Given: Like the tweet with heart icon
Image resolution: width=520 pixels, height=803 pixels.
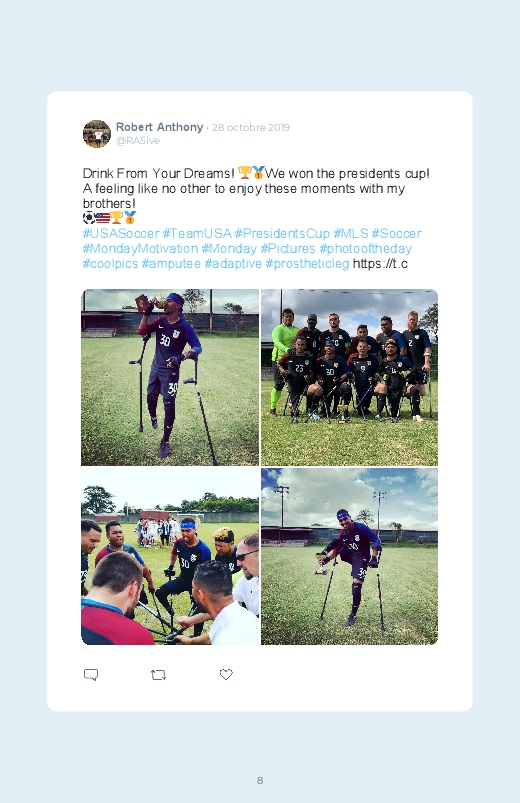Looking at the screenshot, I should (226, 674).
